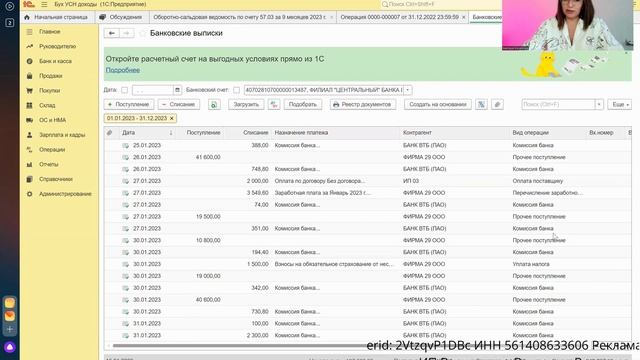The image size is (640, 360).
Task: Click the Поступление button
Action: [x=129, y=104]
